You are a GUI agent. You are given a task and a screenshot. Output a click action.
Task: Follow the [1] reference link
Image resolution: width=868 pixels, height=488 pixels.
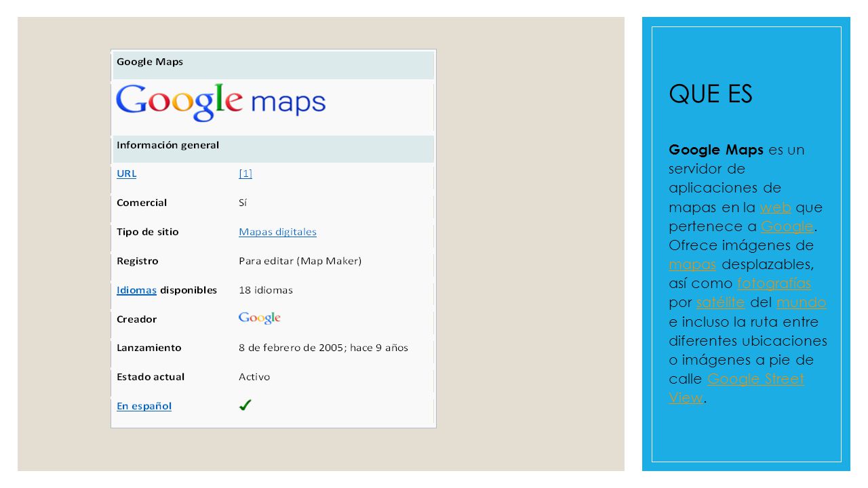(x=245, y=174)
